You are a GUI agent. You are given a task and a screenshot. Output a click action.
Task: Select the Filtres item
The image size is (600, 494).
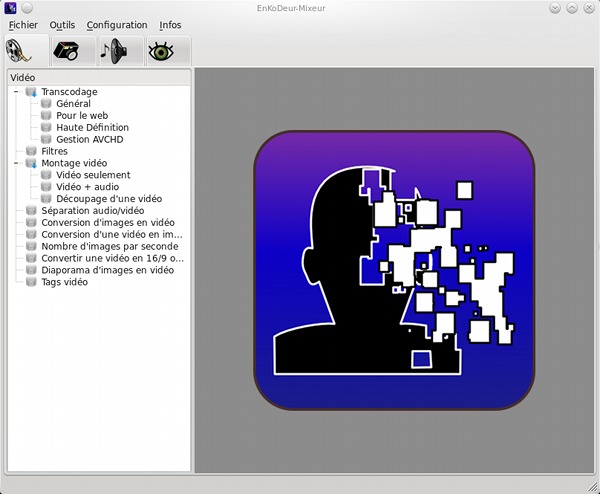[54, 151]
